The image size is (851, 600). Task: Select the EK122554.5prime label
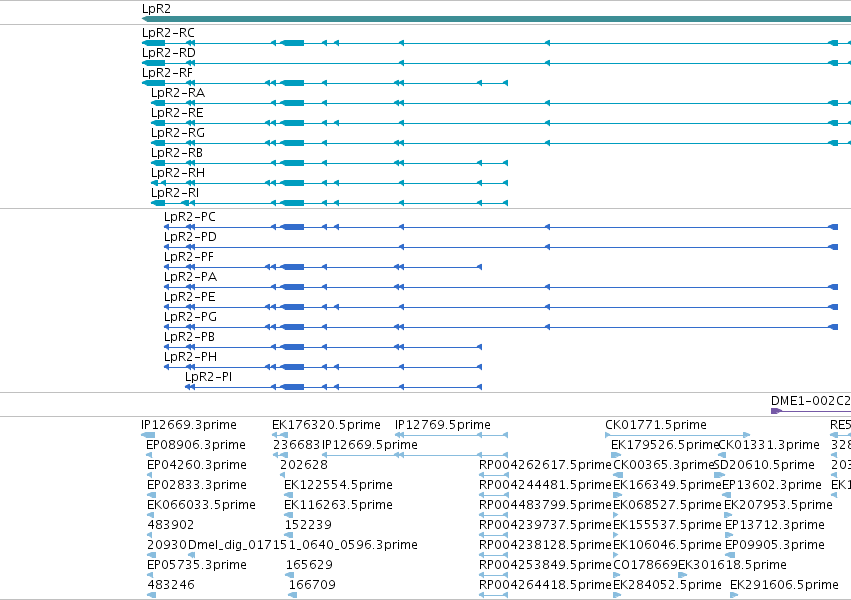(339, 485)
